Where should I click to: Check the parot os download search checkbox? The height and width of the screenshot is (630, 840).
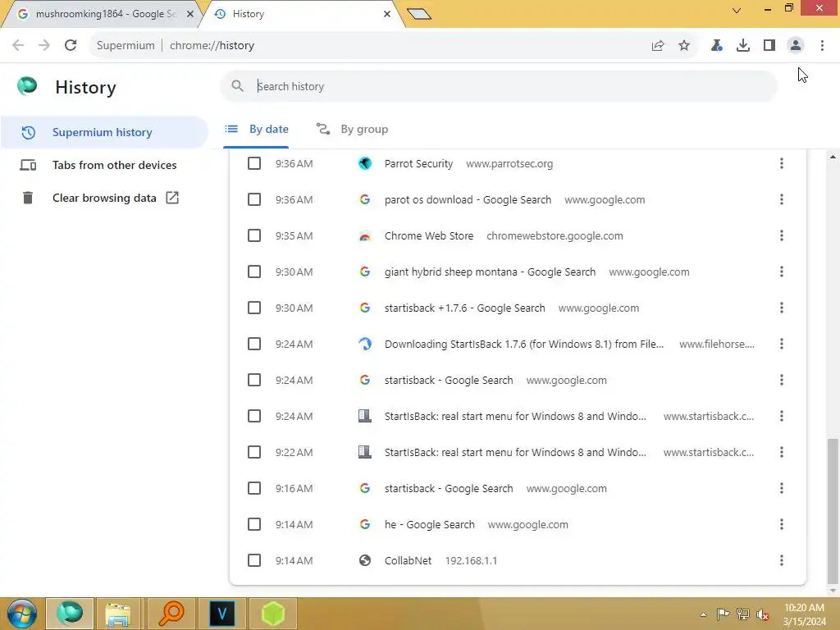(254, 199)
